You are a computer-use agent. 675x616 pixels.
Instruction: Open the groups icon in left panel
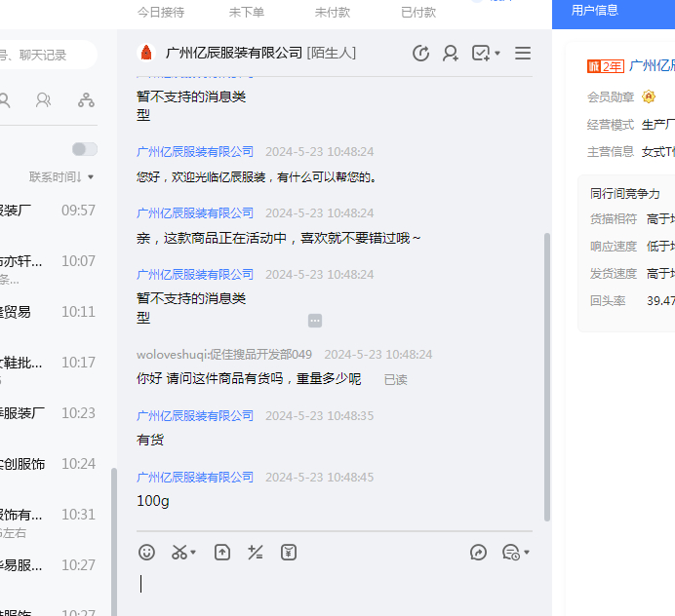43,99
